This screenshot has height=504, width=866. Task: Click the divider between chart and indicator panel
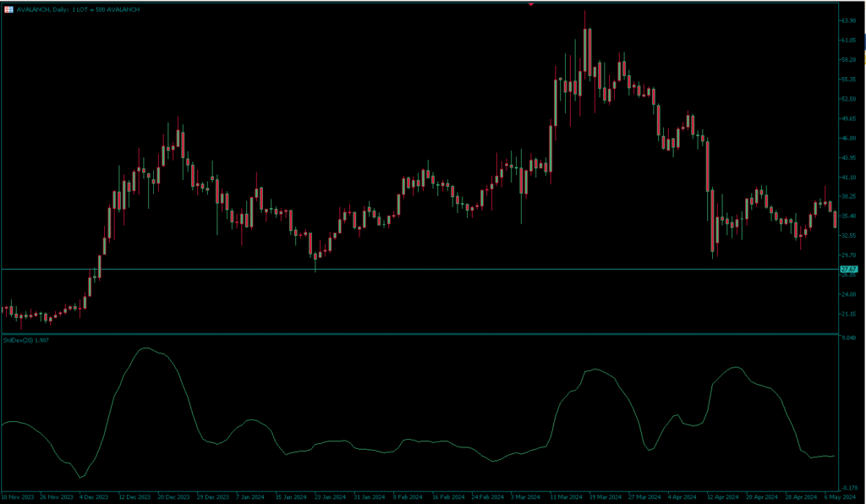coord(423,334)
